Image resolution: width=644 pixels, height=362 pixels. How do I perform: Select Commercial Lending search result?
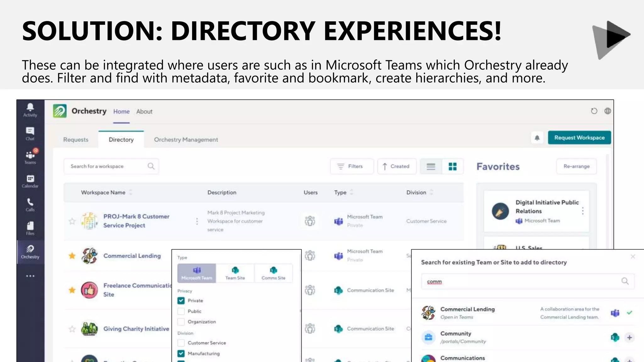click(x=527, y=313)
